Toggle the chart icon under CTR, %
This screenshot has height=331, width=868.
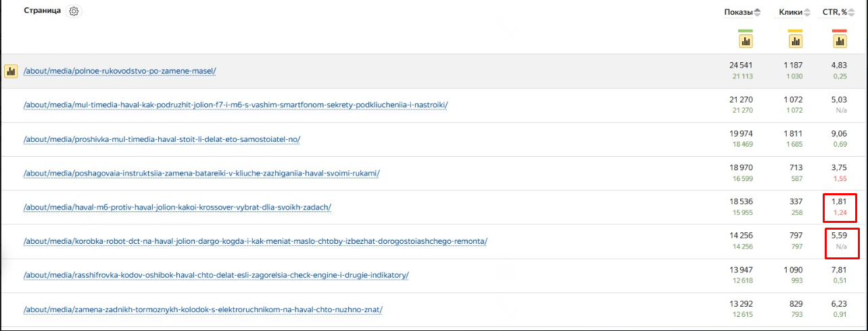coord(840,41)
